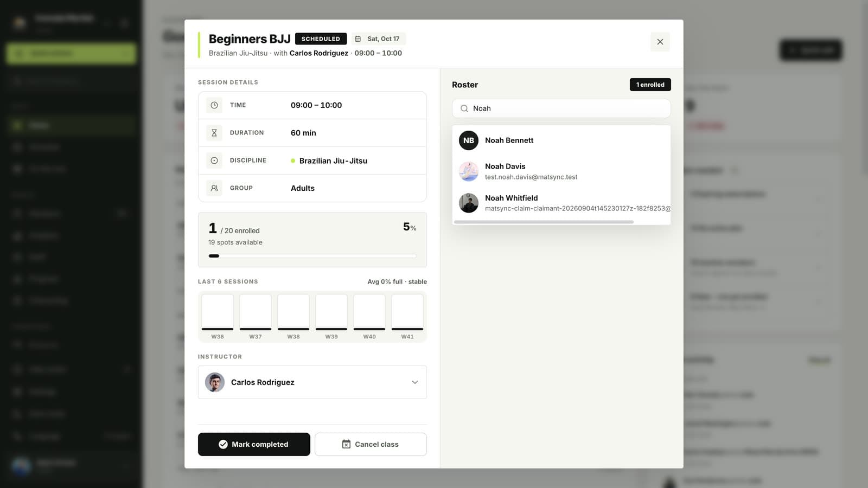This screenshot has width=868, height=488.
Task: Click Noah Davis's avatar picture
Action: click(x=469, y=171)
